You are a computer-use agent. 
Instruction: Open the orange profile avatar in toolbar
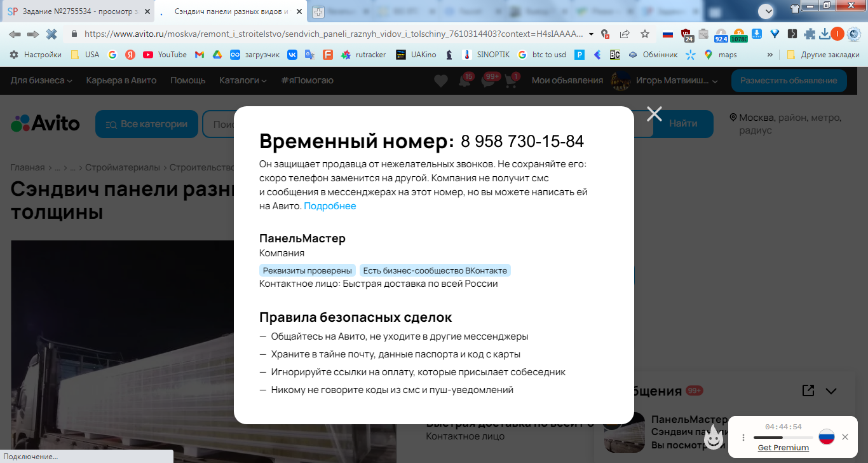point(837,34)
